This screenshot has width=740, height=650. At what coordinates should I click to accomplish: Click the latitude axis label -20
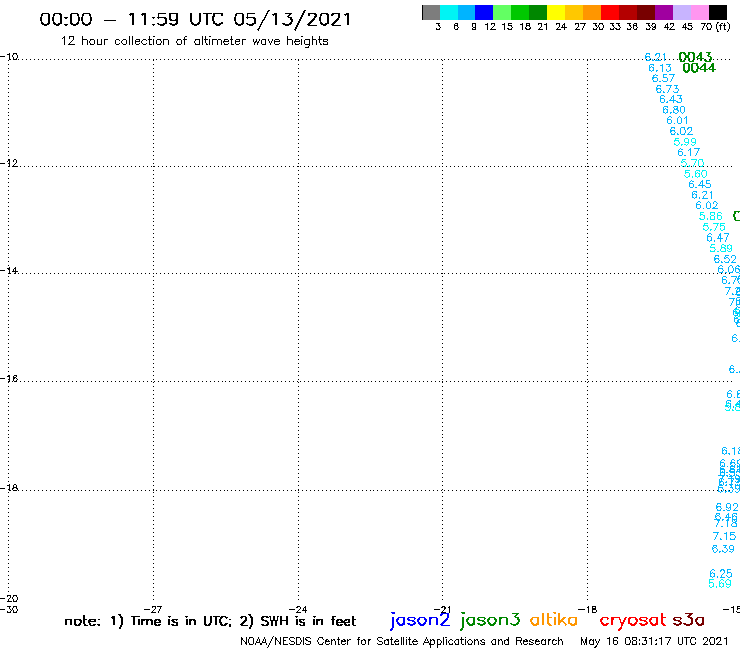click(x=9, y=599)
